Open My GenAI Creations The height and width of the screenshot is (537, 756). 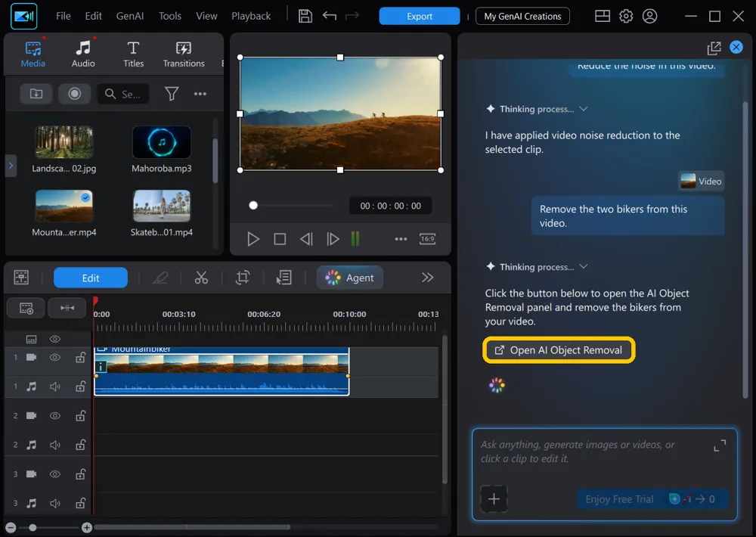coord(522,16)
